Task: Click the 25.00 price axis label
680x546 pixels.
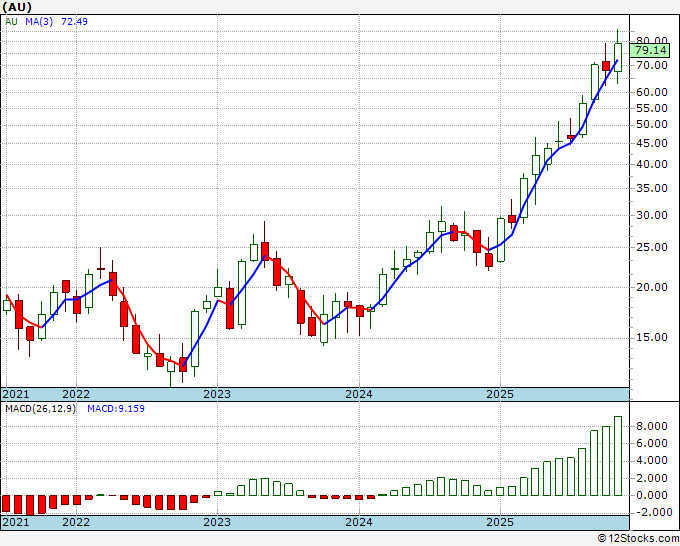Action: pos(651,247)
